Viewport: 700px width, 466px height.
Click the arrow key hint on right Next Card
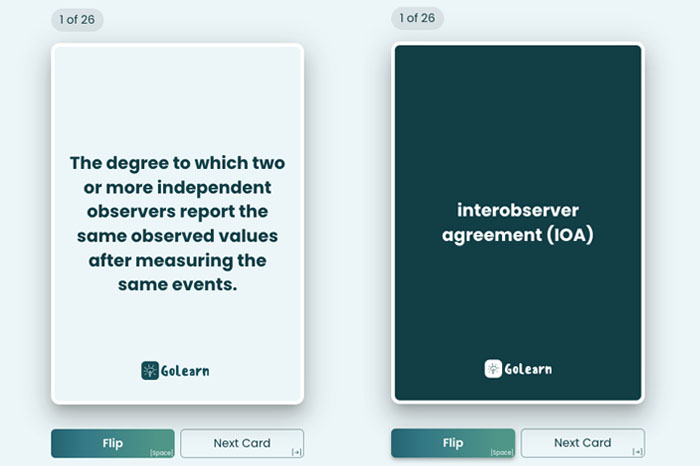click(636, 453)
